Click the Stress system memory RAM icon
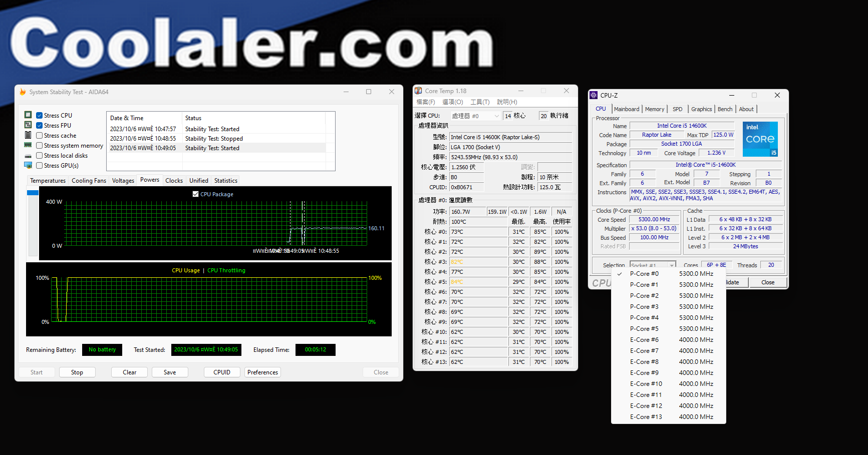 coord(28,145)
